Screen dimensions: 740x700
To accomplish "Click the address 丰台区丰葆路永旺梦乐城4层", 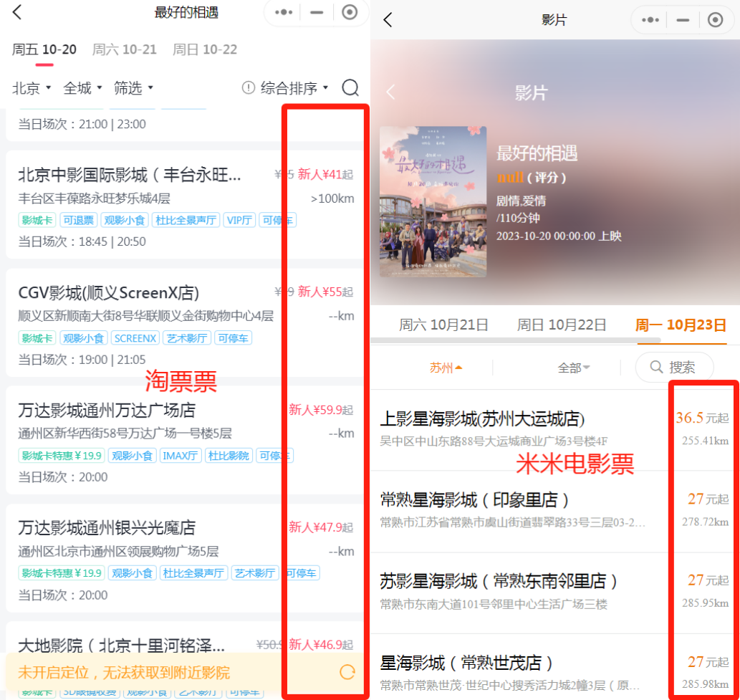I will coord(95,198).
